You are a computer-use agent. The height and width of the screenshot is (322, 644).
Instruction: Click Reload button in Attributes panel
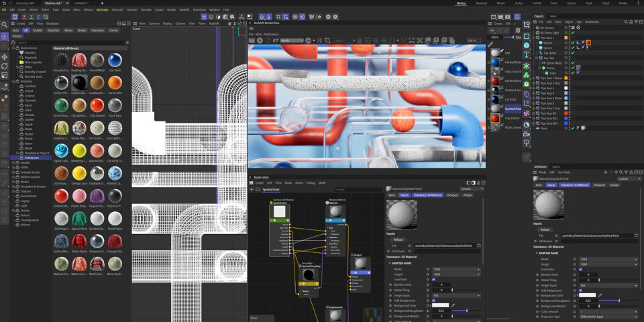544,229
